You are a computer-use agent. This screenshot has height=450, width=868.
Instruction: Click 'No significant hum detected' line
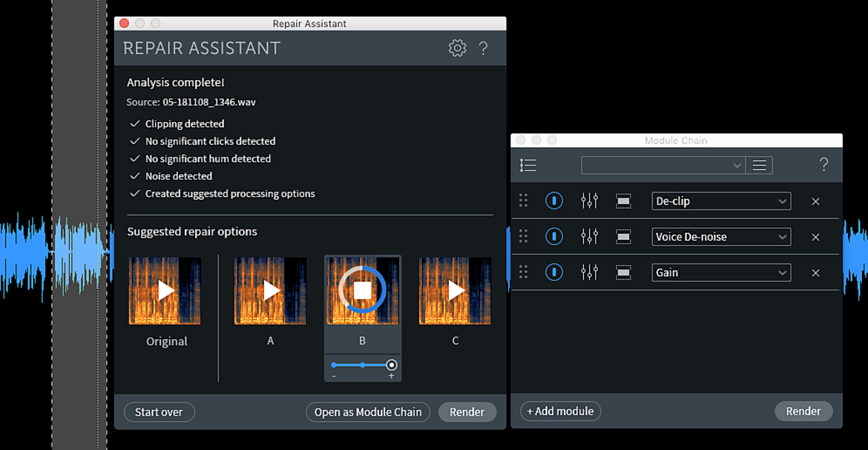tap(208, 158)
